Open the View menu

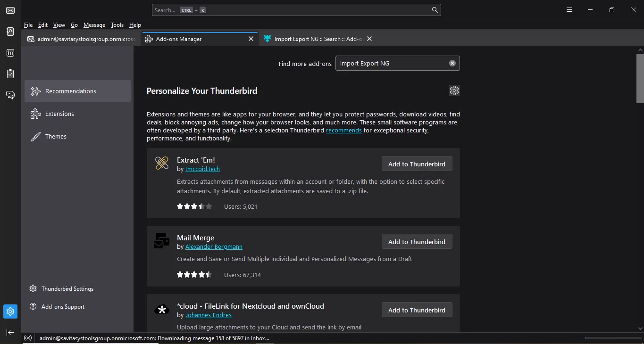tap(59, 25)
